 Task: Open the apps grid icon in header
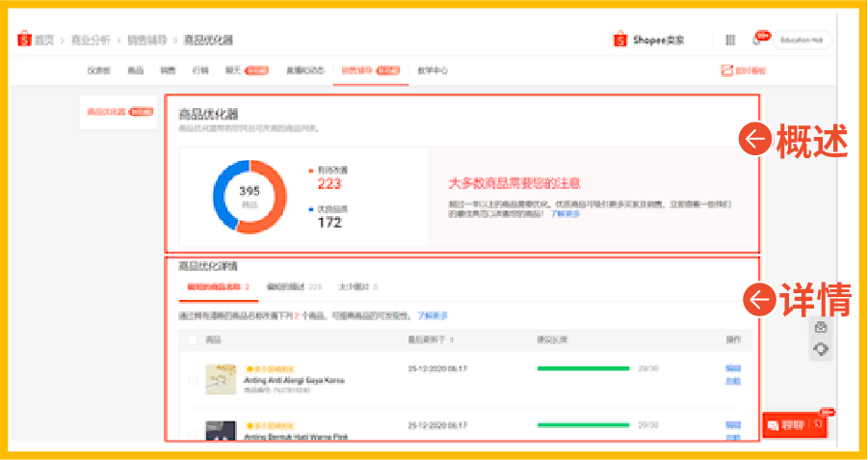coord(730,40)
